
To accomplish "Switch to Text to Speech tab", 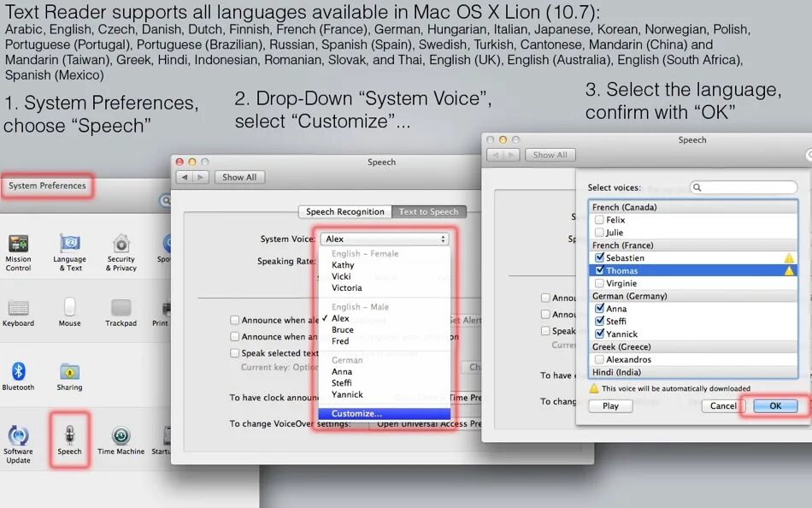I will (x=428, y=211).
